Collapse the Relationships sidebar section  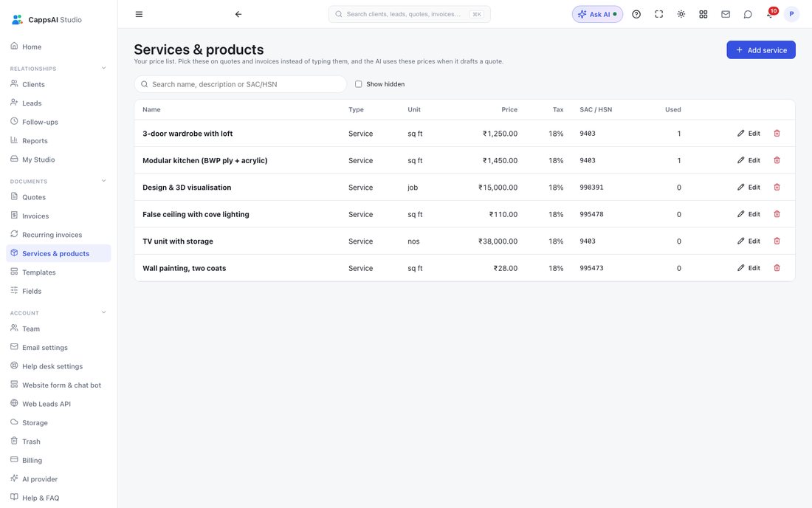click(103, 69)
